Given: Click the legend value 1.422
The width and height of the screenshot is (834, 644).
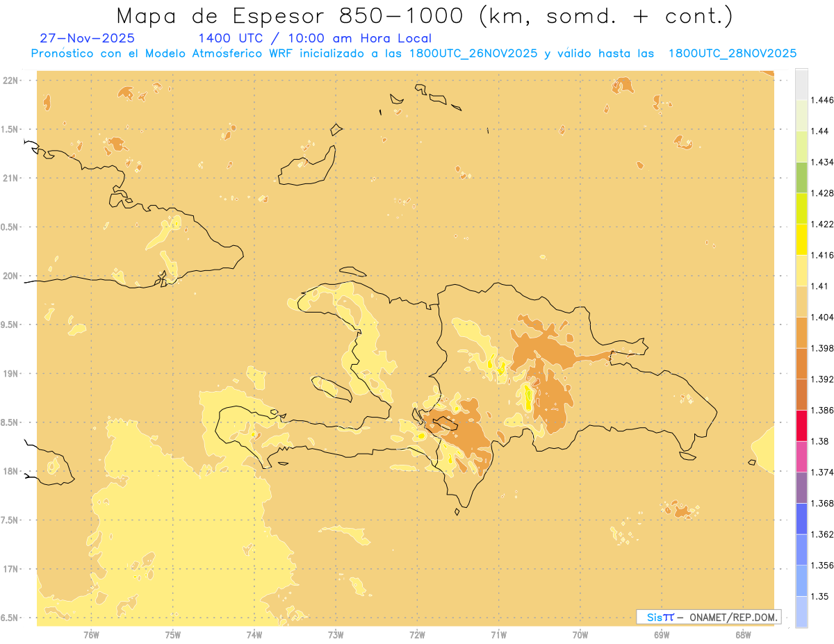Looking at the screenshot, I should pos(821,224).
